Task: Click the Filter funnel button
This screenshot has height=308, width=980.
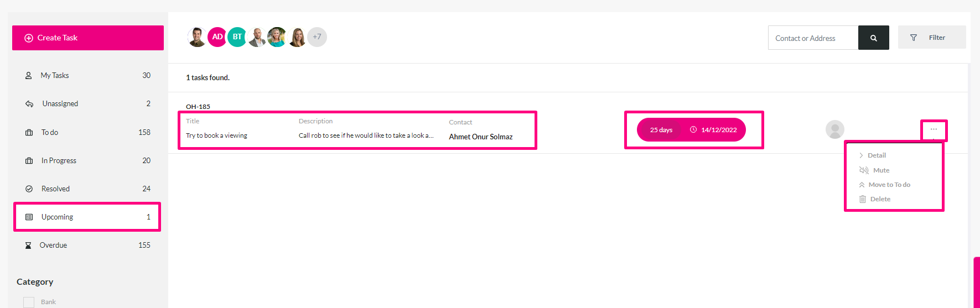Action: pos(932,38)
